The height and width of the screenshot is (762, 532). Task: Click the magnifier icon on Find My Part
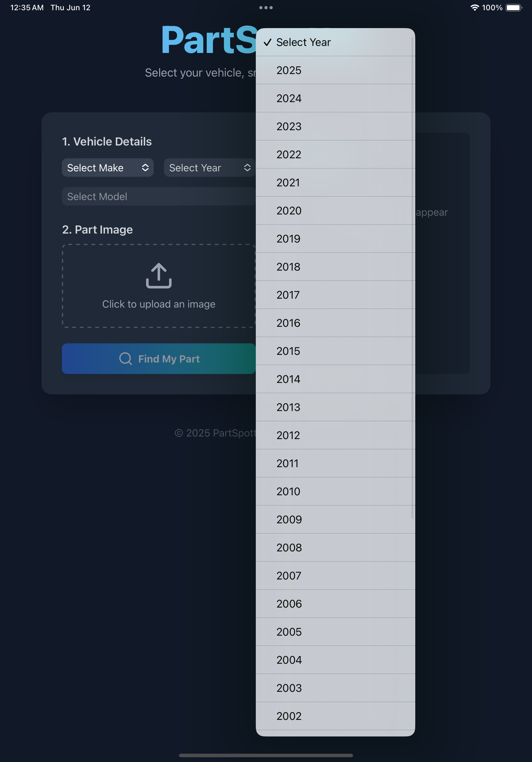[125, 359]
